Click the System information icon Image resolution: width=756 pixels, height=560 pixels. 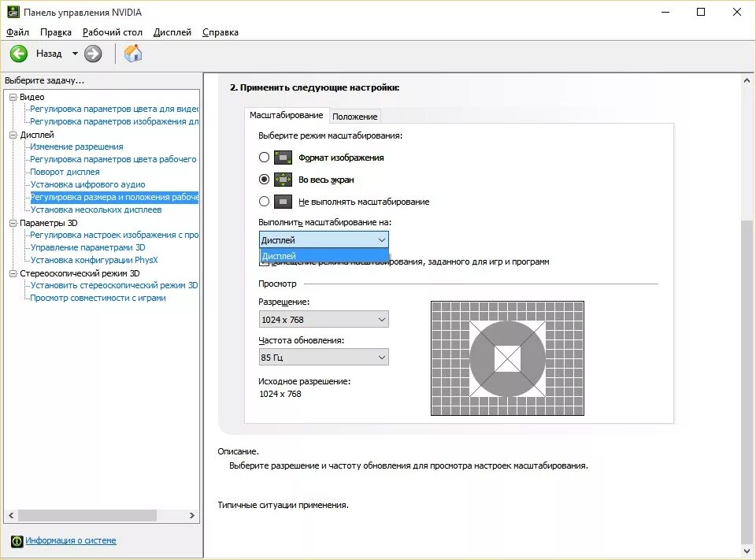coord(17,541)
